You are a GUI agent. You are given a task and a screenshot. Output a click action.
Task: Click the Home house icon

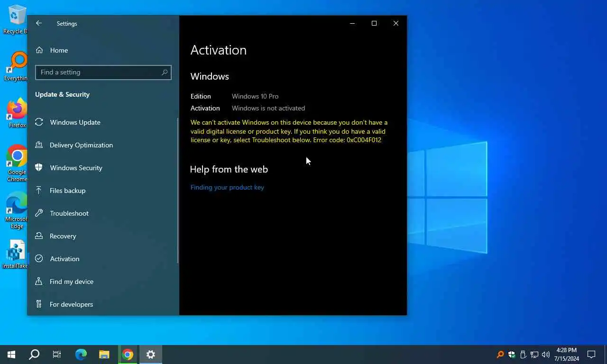(x=39, y=50)
